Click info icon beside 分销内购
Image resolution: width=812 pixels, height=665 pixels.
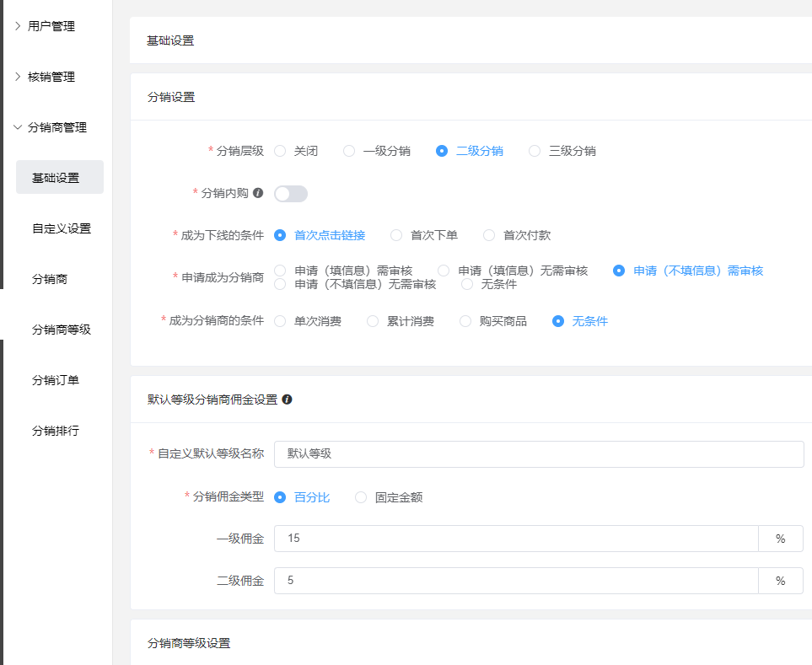click(258, 193)
